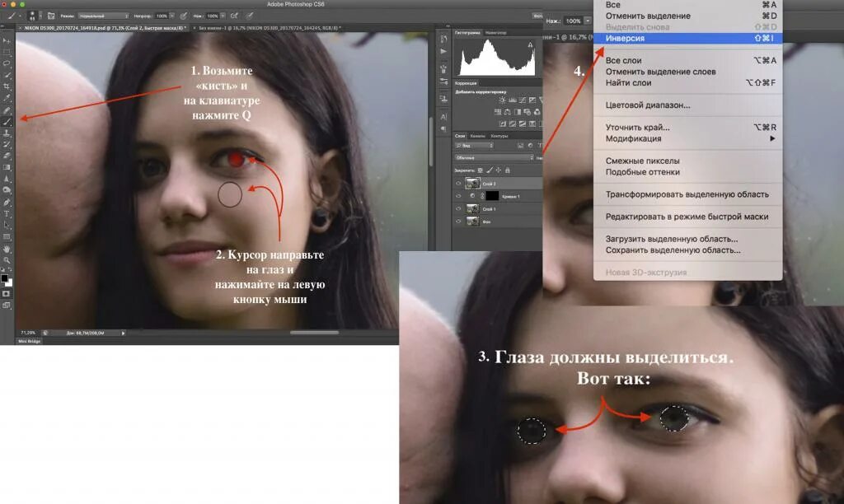The width and height of the screenshot is (844, 504).
Task: Open the Actions panel play icon
Action: [443, 52]
